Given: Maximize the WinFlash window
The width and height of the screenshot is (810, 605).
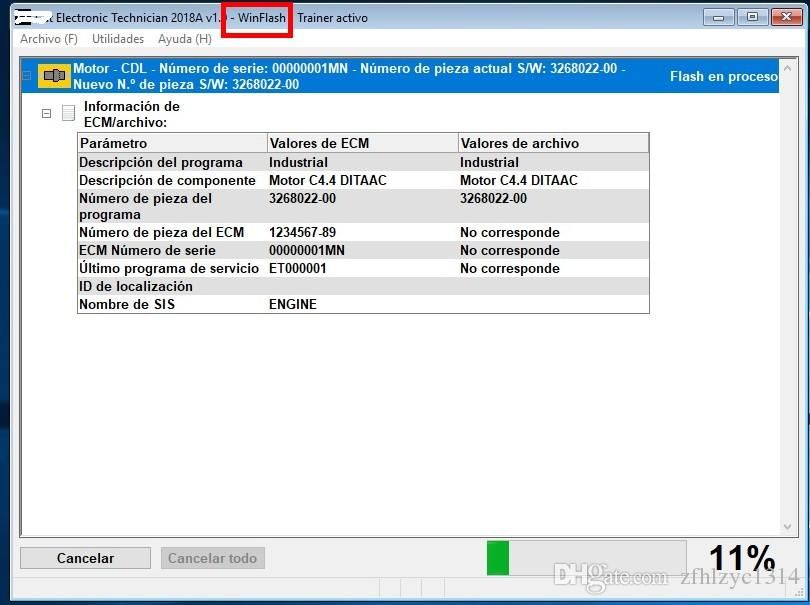Looking at the screenshot, I should [752, 17].
